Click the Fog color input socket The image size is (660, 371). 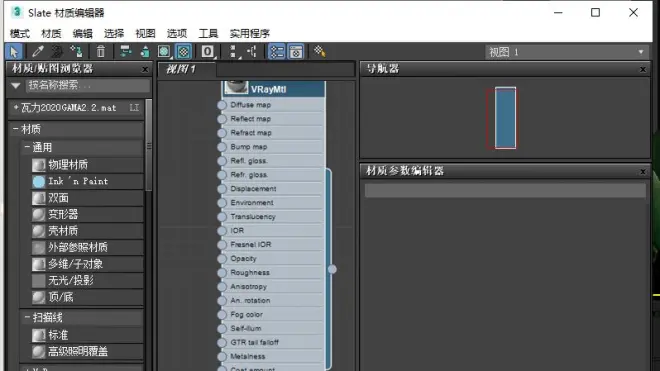222,314
